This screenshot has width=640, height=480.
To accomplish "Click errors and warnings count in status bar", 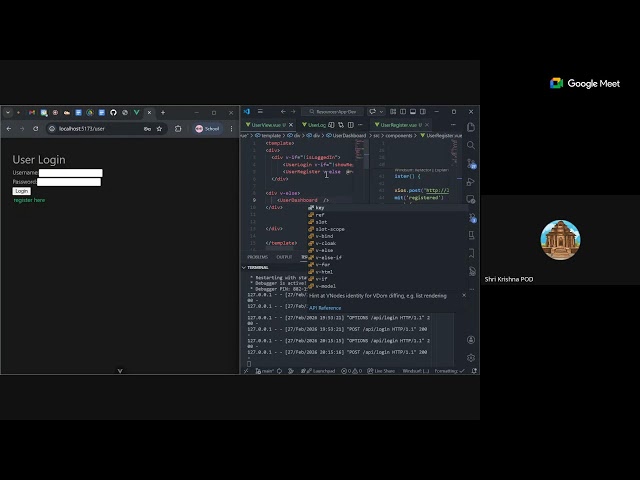I will 351,371.
